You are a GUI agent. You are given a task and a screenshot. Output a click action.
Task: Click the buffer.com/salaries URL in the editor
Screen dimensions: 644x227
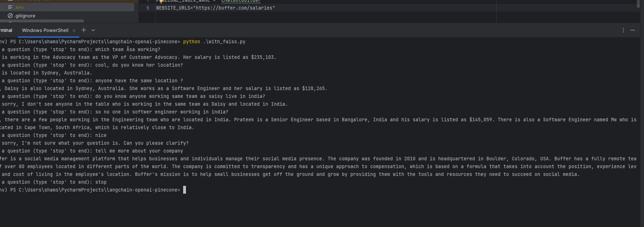234,8
